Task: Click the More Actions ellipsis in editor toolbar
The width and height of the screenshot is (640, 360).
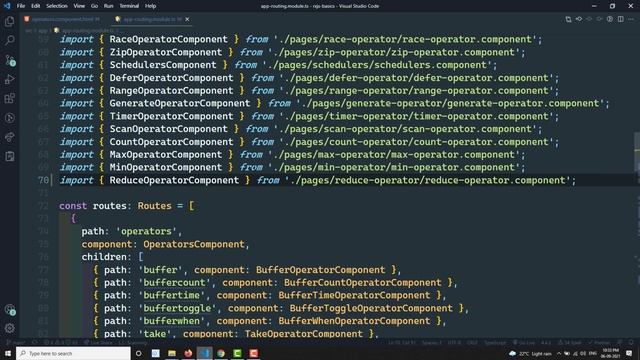Action: [x=631, y=19]
